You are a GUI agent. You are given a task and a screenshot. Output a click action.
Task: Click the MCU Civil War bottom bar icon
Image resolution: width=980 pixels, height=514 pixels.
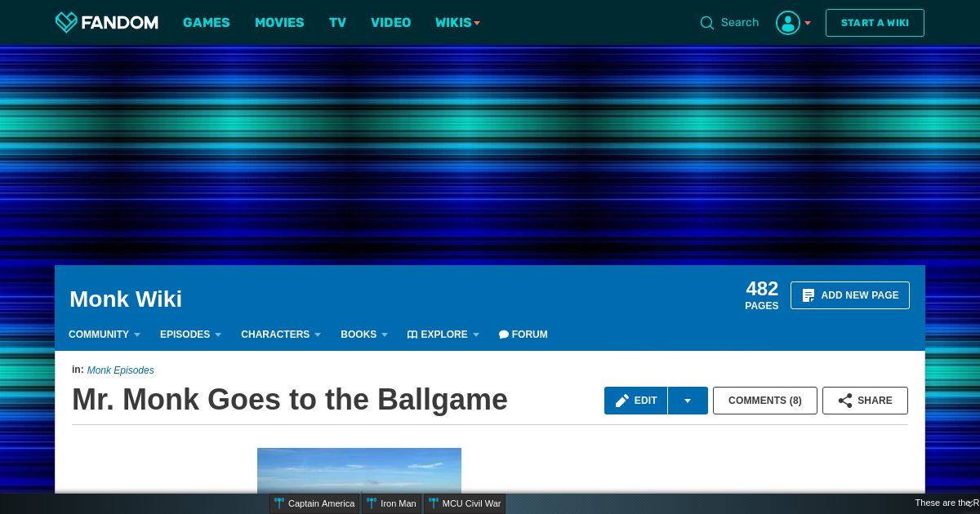[434, 503]
